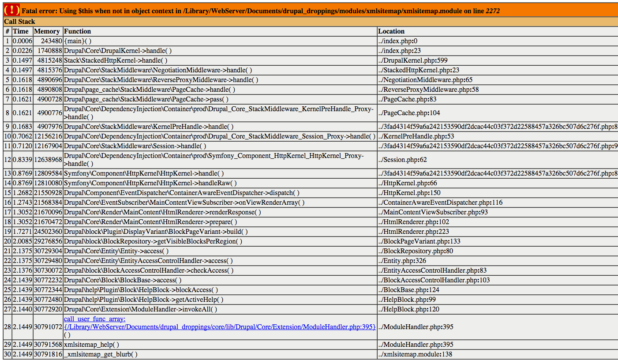Click time value '0.0226' in row 2
The image size is (618, 364).
point(22,51)
